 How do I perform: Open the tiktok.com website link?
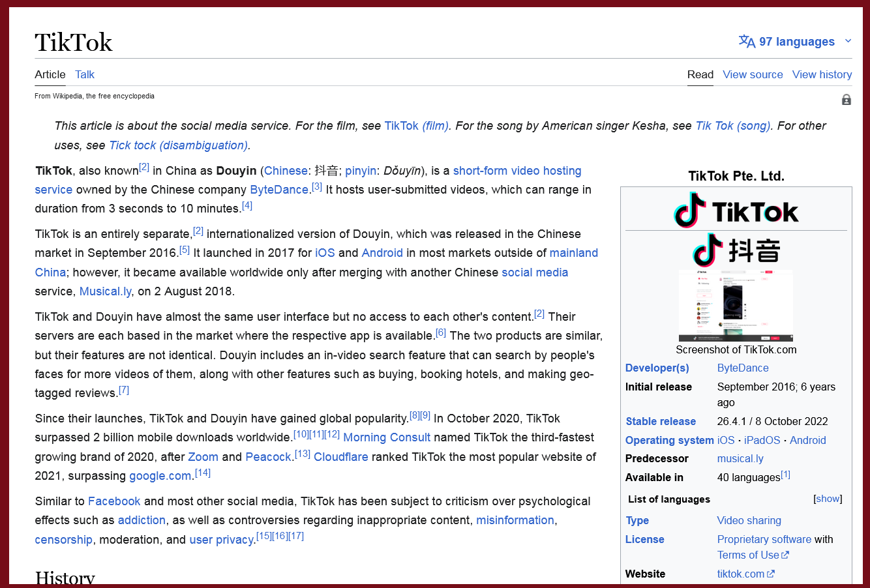click(x=741, y=574)
